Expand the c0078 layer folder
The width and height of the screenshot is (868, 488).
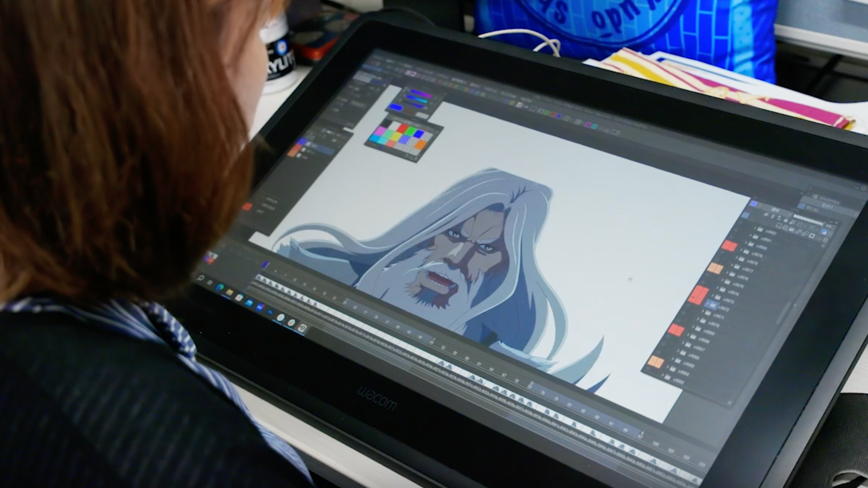tap(736, 258)
